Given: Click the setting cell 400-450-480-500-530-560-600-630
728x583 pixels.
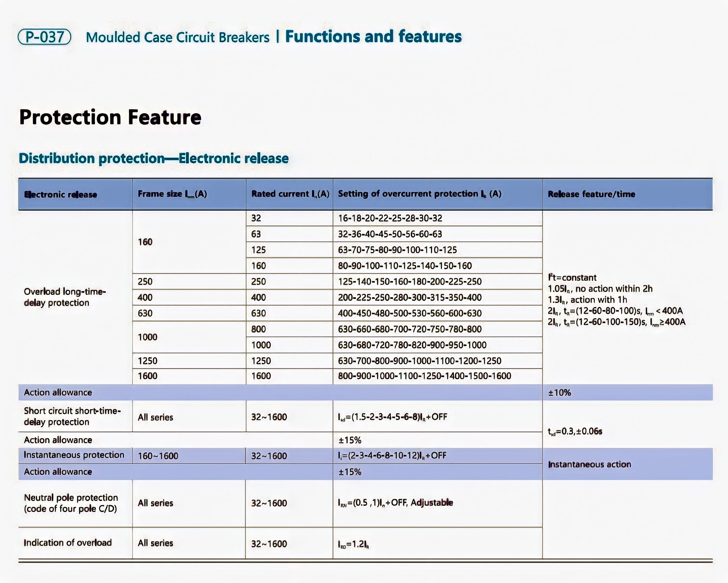Looking at the screenshot, I should point(409,313).
